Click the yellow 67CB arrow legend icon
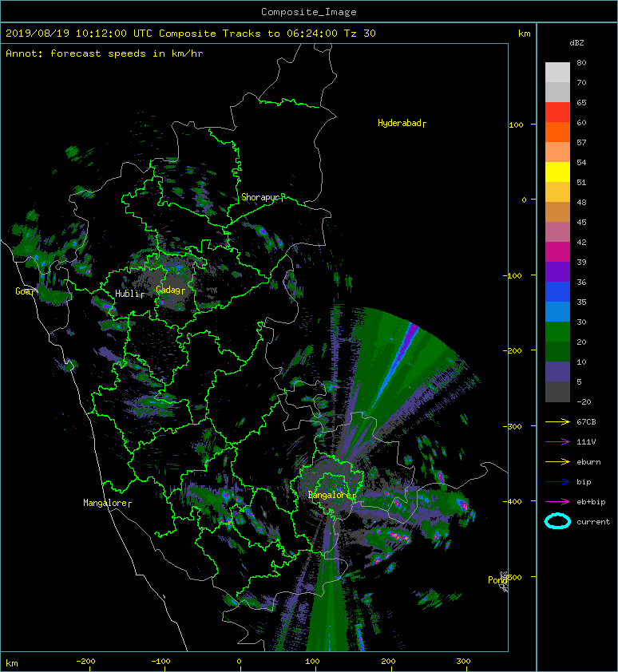This screenshot has width=618, height=672. click(x=557, y=421)
